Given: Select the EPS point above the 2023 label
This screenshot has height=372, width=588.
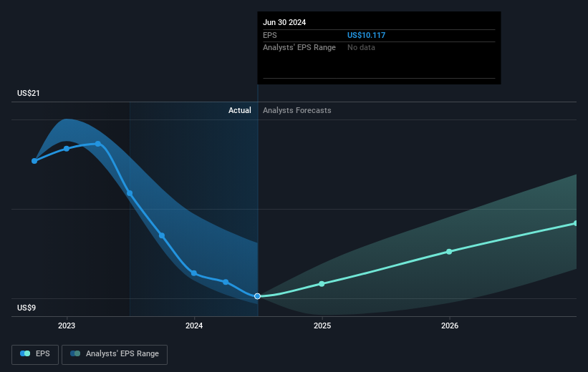Looking at the screenshot, I should (x=67, y=149).
